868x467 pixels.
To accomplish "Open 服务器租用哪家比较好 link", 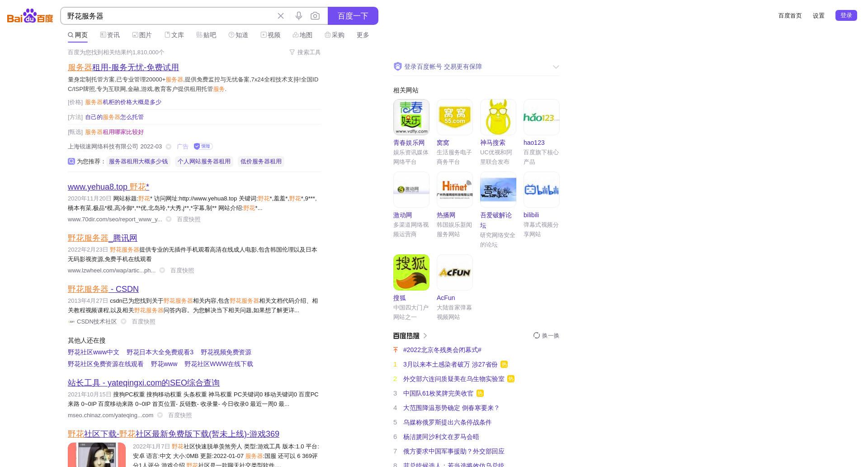I will (x=114, y=132).
